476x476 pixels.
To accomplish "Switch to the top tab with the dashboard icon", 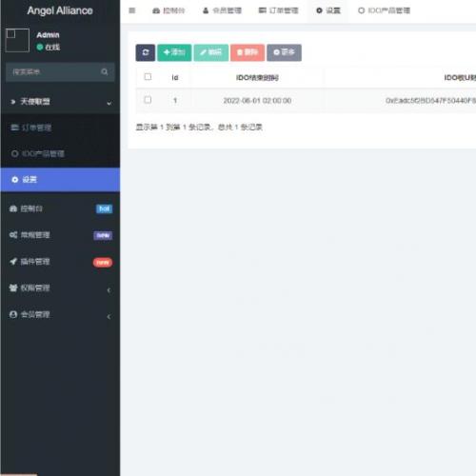I will pyautogui.click(x=169, y=10).
